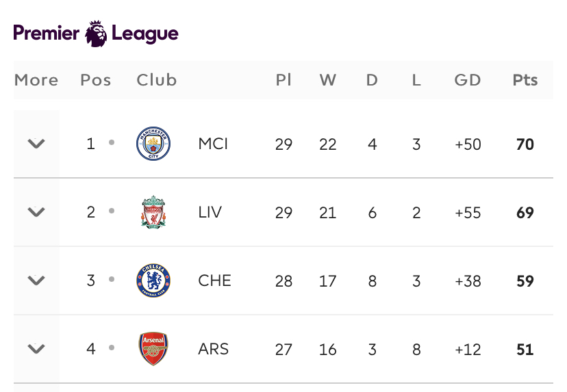Expand more details for Arsenal row
Viewport: 567px width, 392px height.
(36, 349)
